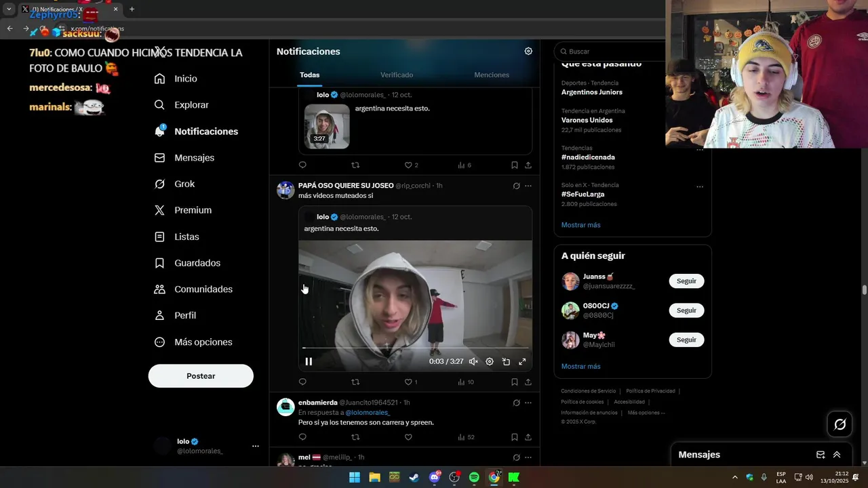
Task: Reply to the PAPÁ OSO post
Action: point(302,382)
